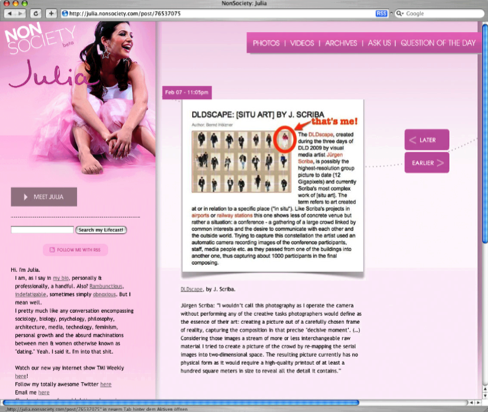Open the ARCHIVES menu item
This screenshot has height=412, width=488.
coord(341,43)
